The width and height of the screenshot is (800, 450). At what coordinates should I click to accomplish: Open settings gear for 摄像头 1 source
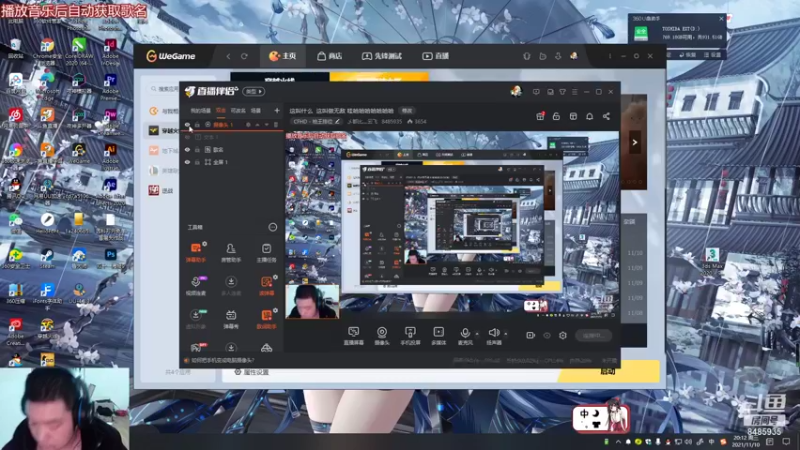[248, 124]
